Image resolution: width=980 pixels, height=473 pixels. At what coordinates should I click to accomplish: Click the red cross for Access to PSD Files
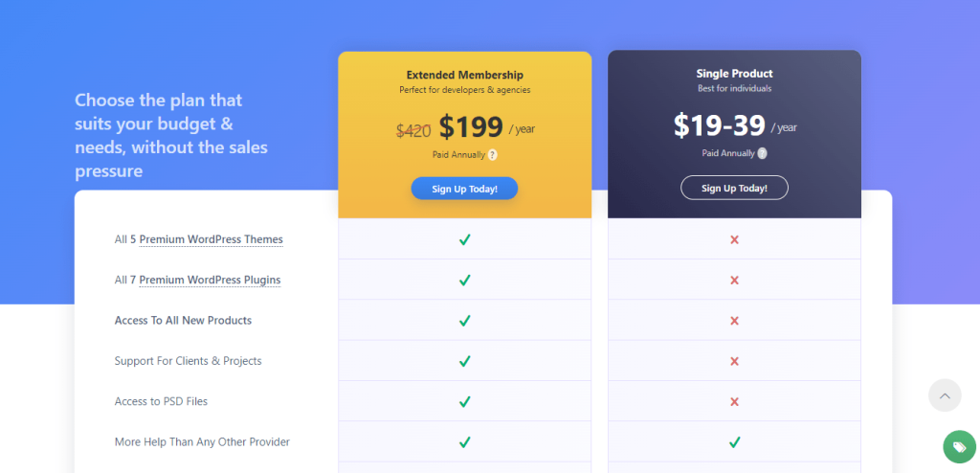[x=734, y=402]
